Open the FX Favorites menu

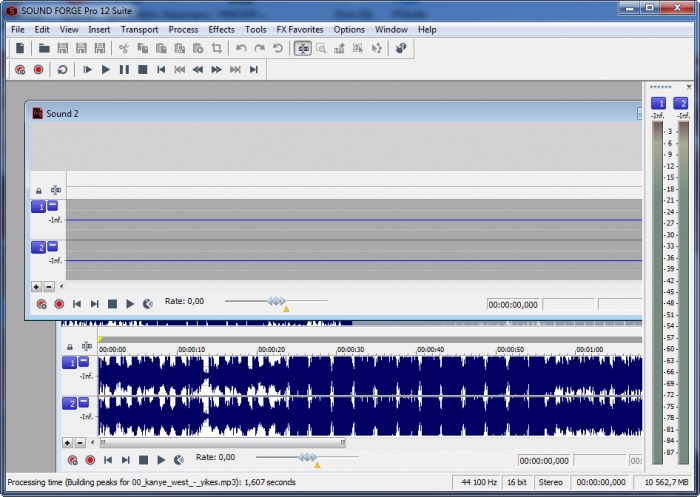300,29
